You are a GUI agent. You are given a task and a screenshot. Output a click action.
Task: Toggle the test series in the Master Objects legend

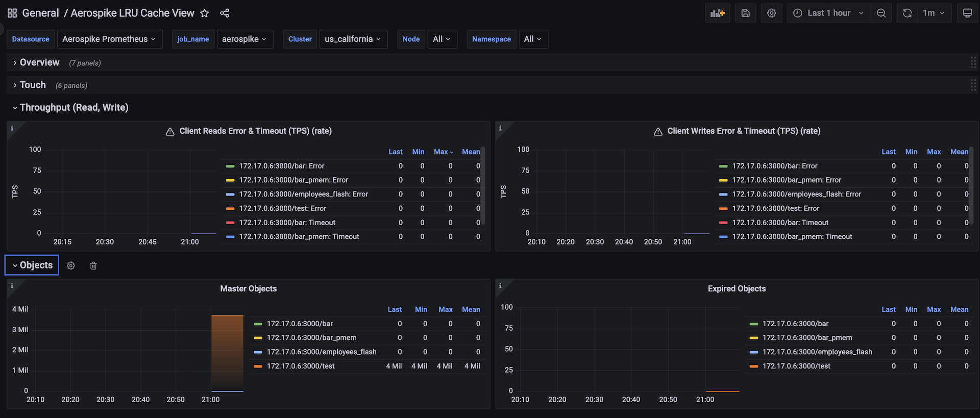click(x=301, y=366)
